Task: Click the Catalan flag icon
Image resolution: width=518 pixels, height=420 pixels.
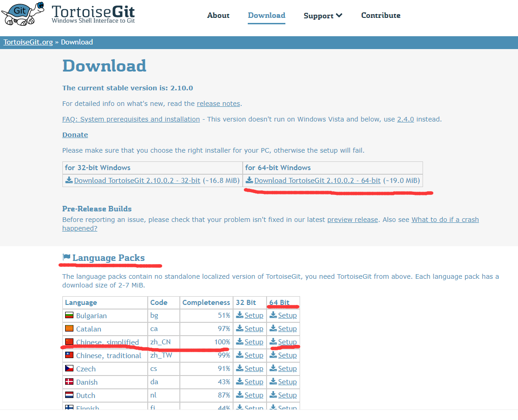Action: coord(69,329)
